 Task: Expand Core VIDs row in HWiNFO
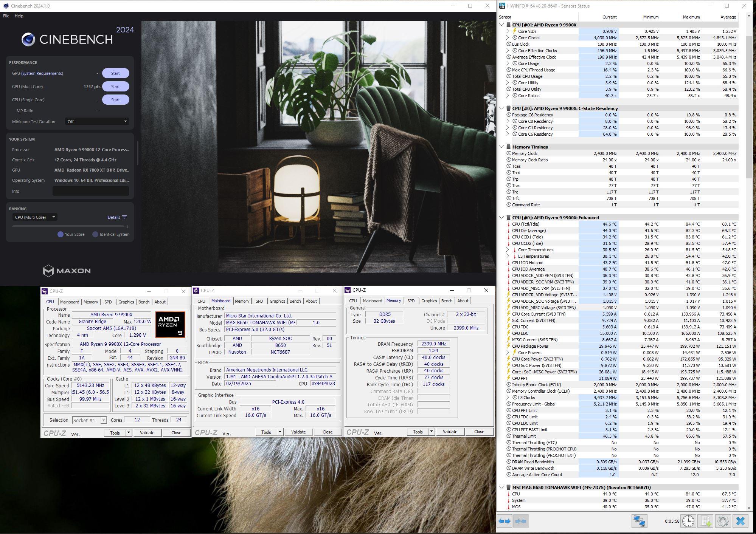click(x=508, y=31)
